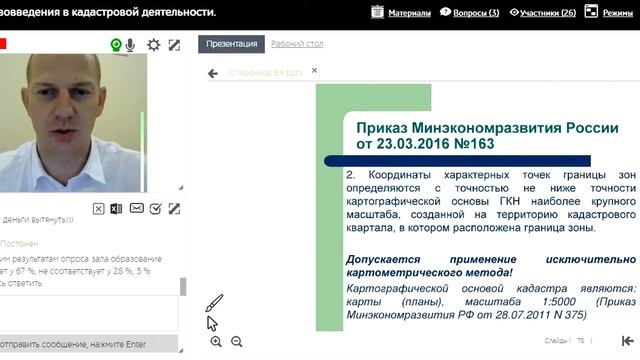Click the video panel resize corner handle
This screenshot has height=360, width=640.
point(181,187)
